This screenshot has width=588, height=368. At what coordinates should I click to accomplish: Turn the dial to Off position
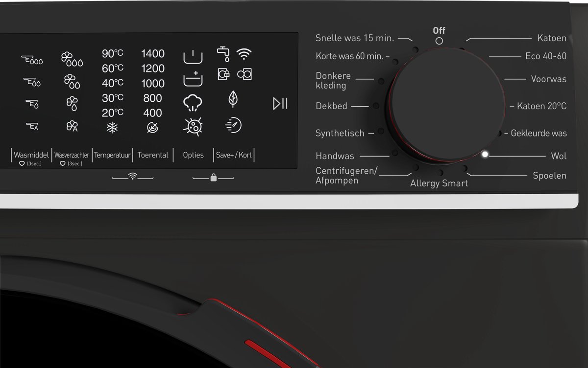tap(439, 41)
